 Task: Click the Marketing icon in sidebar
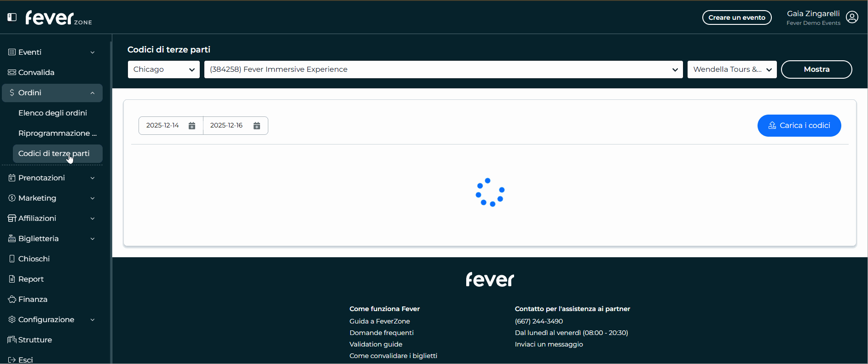click(x=12, y=198)
